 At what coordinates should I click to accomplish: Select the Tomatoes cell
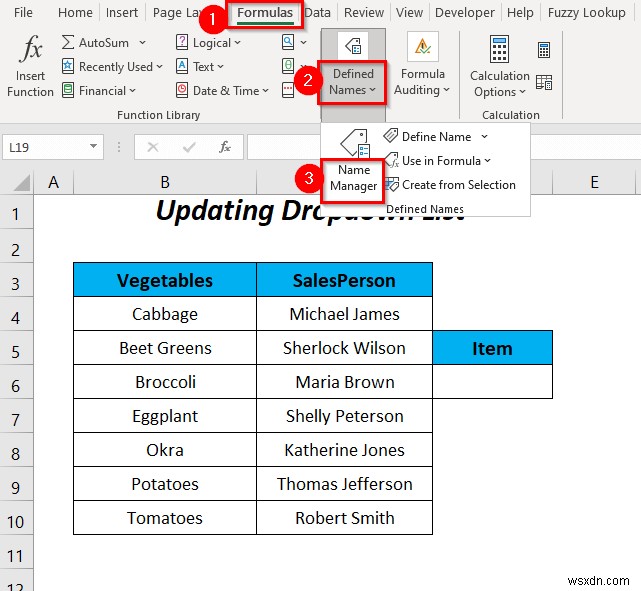point(165,518)
